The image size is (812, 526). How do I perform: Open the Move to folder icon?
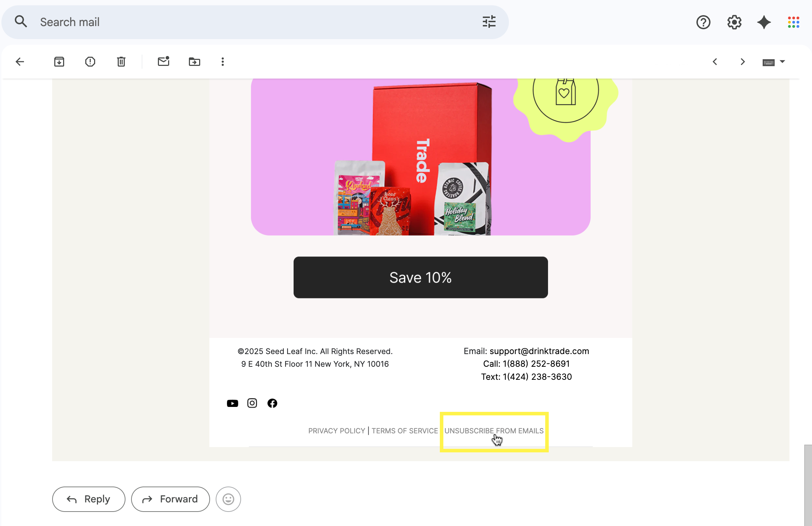pos(194,62)
